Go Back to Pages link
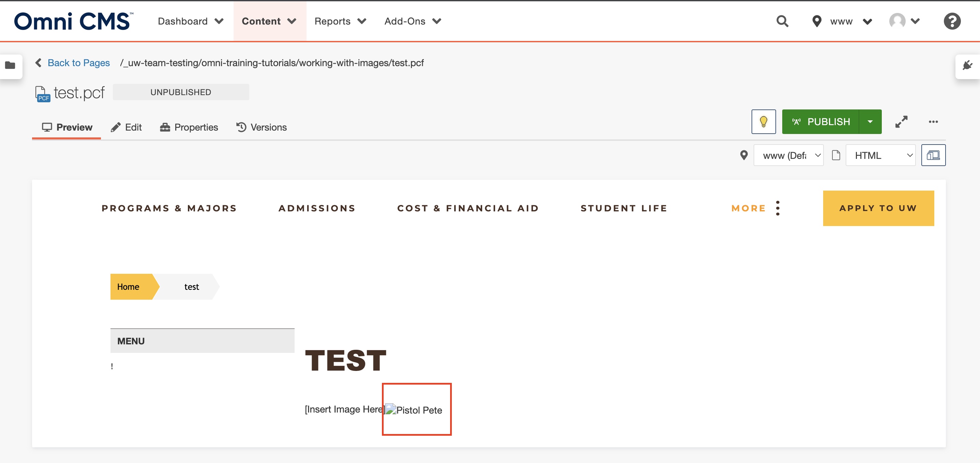 point(78,63)
